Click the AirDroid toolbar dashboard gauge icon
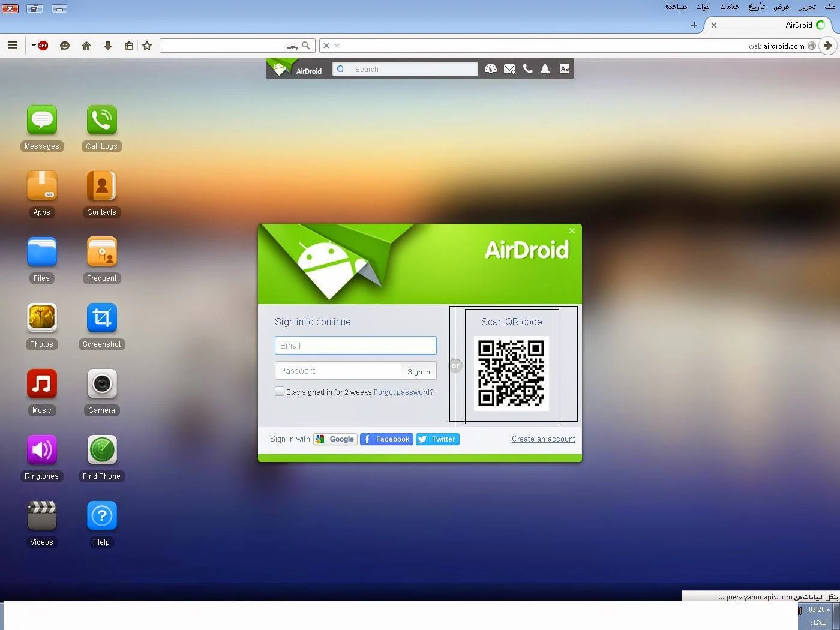Screen dimensions: 840x630 click(x=491, y=69)
